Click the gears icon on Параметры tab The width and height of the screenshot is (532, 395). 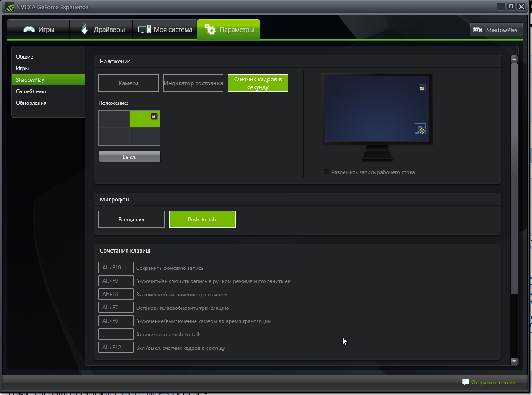(x=210, y=30)
